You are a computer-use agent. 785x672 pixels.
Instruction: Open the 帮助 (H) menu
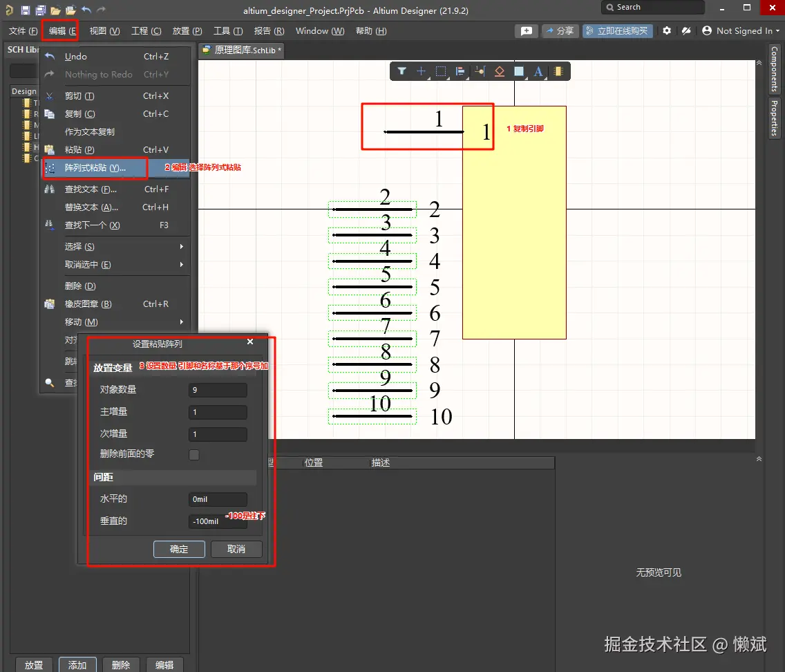(371, 31)
